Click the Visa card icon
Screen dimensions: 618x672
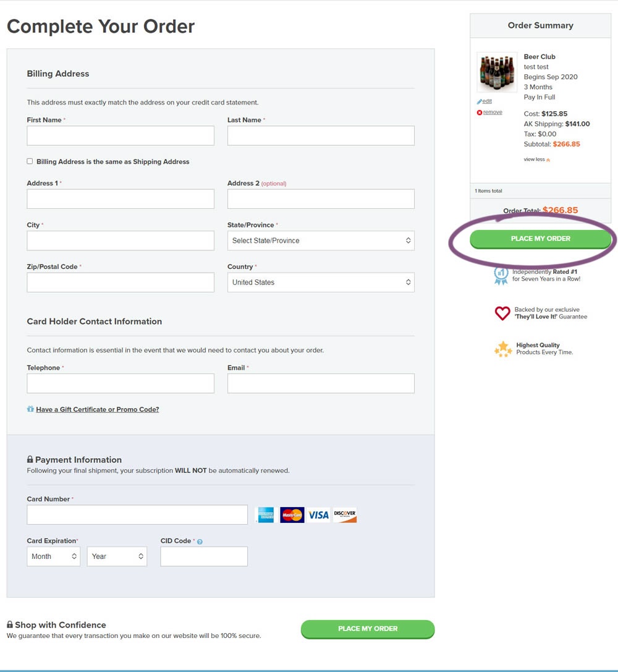(319, 514)
